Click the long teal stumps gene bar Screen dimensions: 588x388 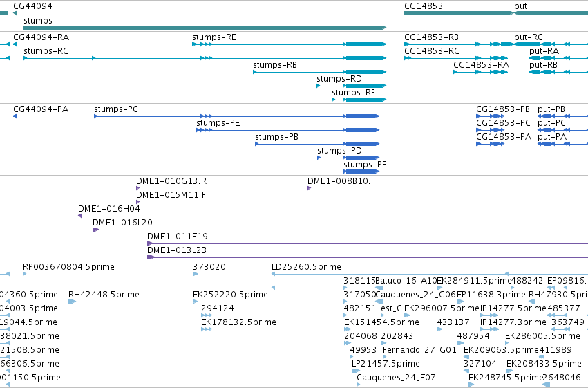tap(205, 28)
